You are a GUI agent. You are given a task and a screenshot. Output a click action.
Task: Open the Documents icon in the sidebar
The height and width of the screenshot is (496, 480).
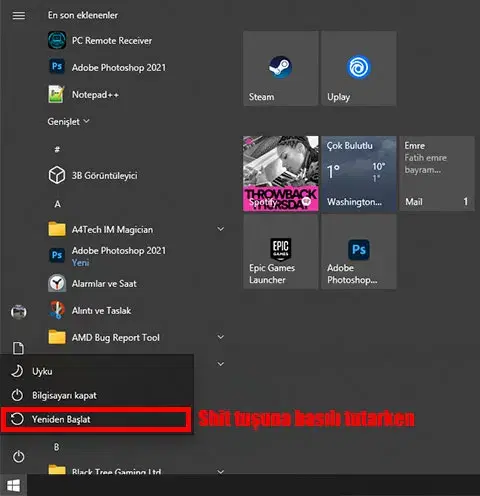click(x=18, y=348)
